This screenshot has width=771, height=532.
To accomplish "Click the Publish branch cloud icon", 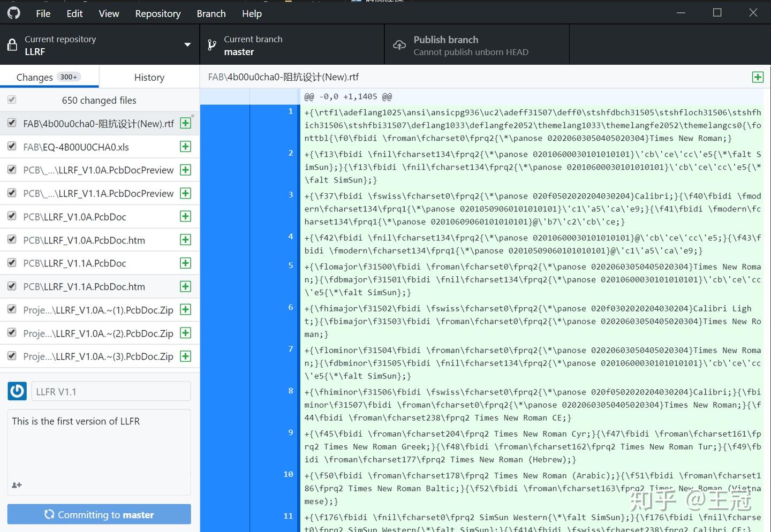I will (399, 45).
